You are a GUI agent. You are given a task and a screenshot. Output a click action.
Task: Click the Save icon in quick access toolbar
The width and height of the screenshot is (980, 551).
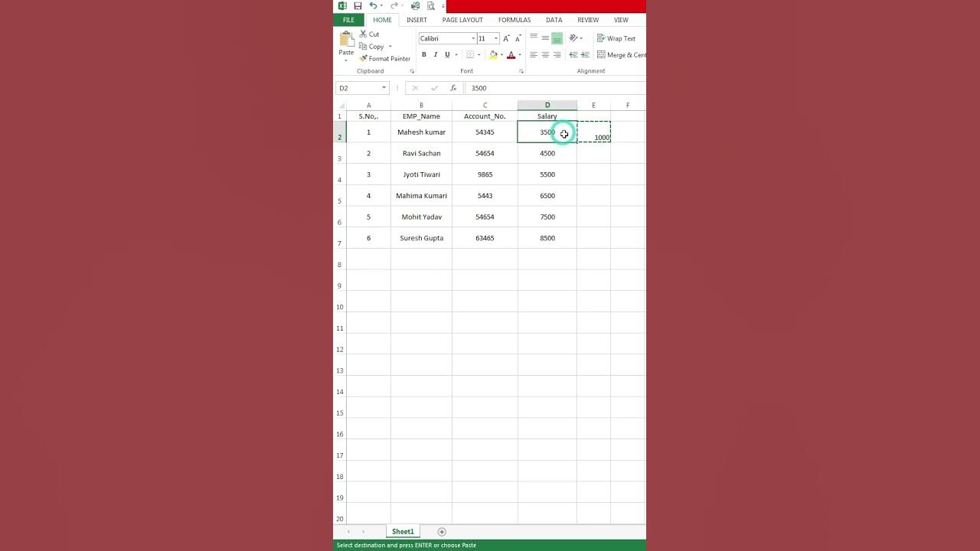pos(358,6)
